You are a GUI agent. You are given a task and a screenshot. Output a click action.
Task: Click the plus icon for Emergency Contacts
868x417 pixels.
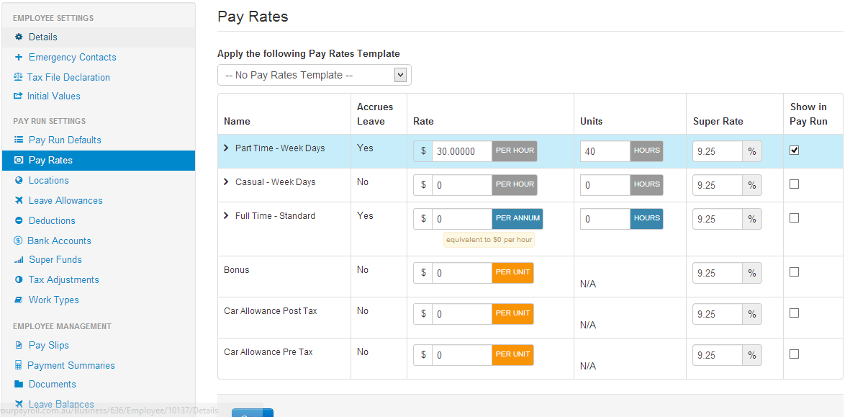[x=19, y=57]
